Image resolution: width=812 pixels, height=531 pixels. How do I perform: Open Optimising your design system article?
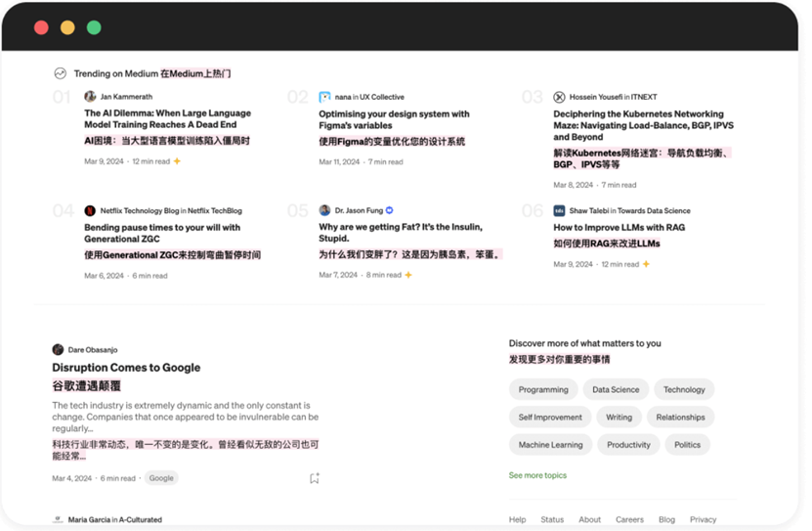[394, 119]
